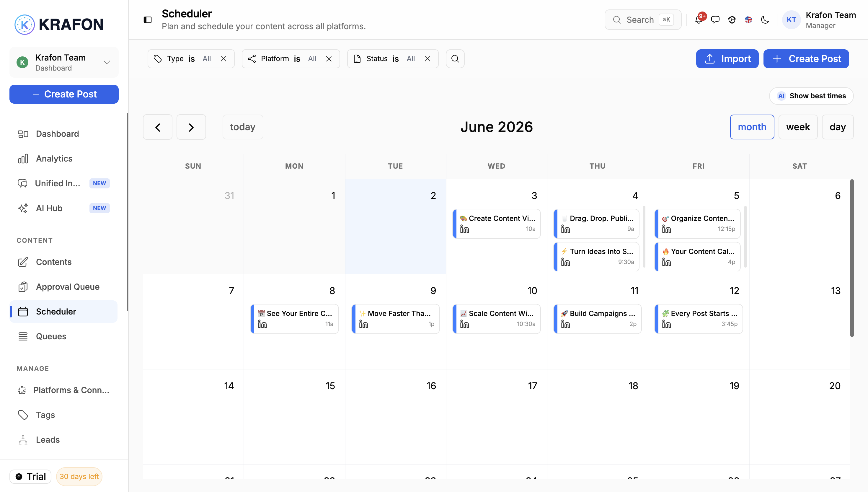Image resolution: width=868 pixels, height=492 pixels.
Task: Open 'See Your Entire C...' post on June 8
Action: coord(295,319)
